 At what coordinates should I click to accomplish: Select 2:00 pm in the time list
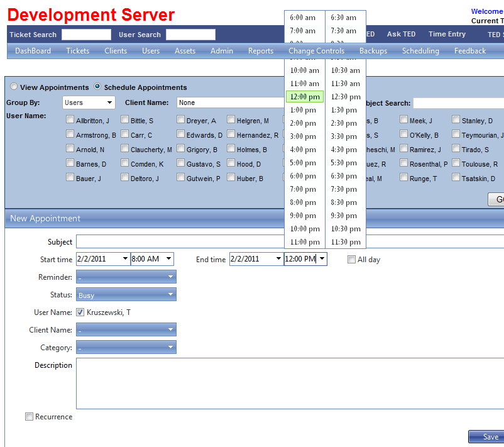click(303, 123)
